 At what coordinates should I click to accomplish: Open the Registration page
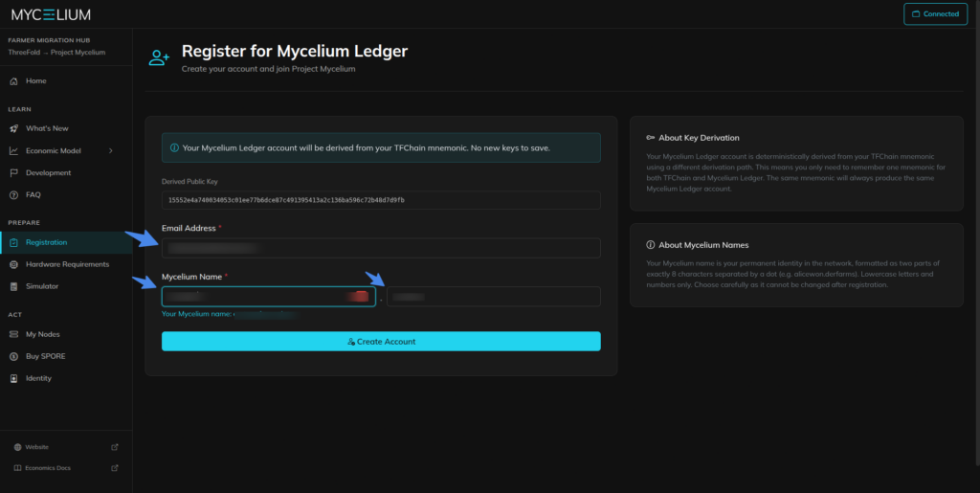[46, 242]
